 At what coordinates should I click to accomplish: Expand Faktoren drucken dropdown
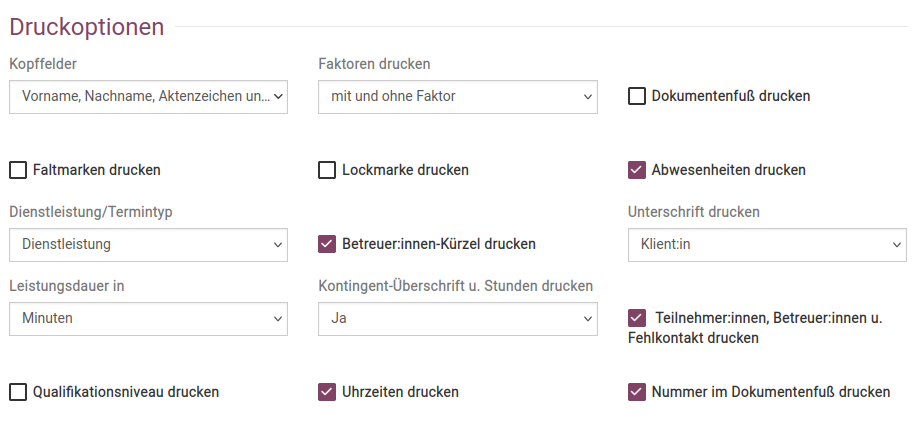458,97
